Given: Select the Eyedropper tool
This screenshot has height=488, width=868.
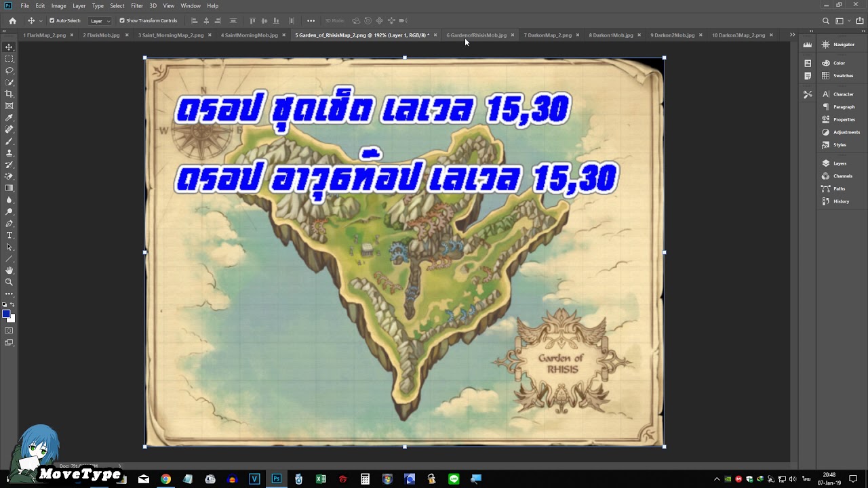Looking at the screenshot, I should pyautogui.click(x=9, y=118).
